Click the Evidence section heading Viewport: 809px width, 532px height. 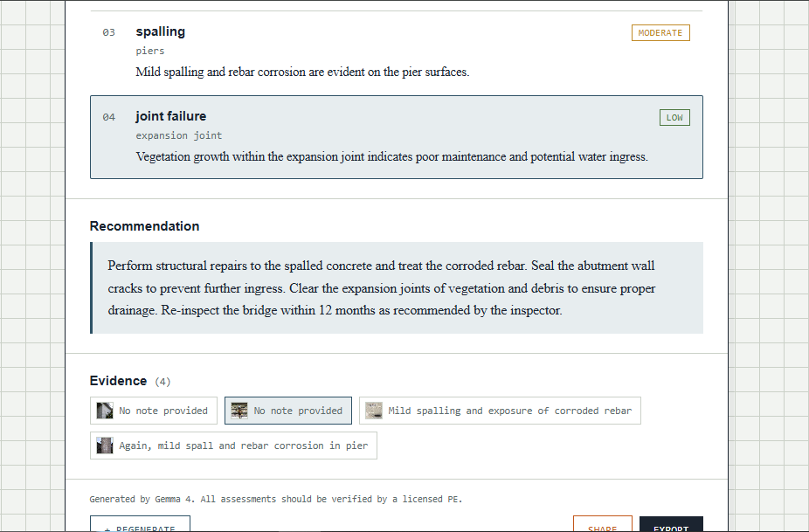coord(118,381)
